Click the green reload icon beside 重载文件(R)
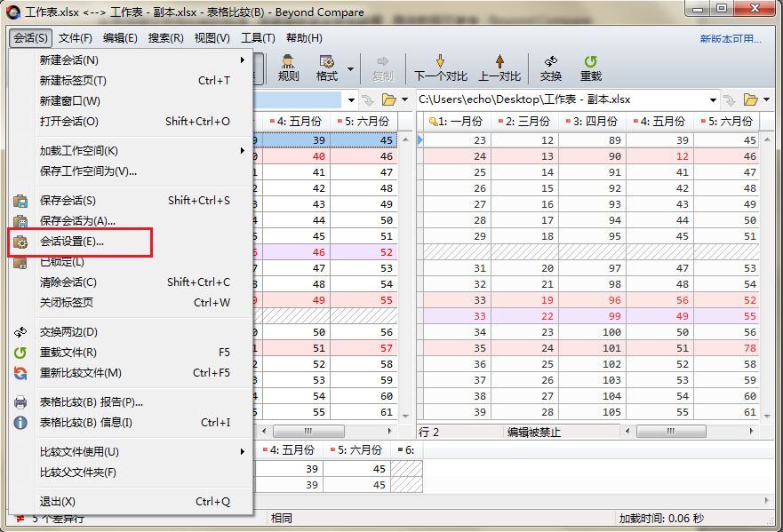 (20, 352)
